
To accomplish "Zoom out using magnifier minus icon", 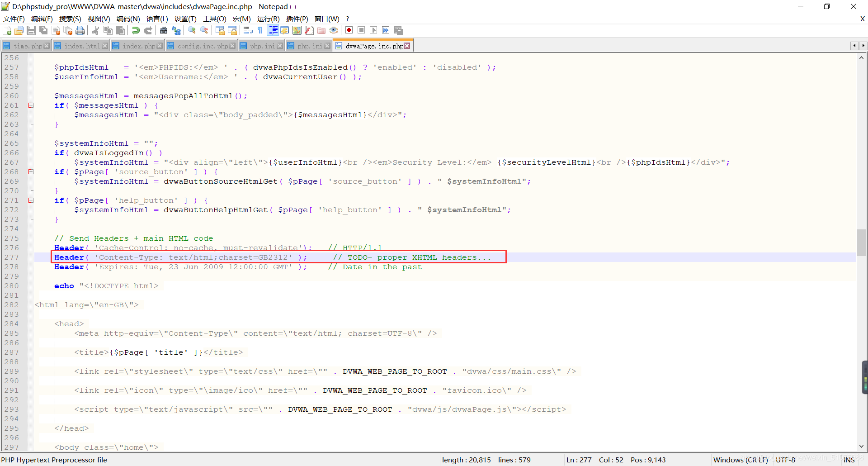I will coord(204,30).
